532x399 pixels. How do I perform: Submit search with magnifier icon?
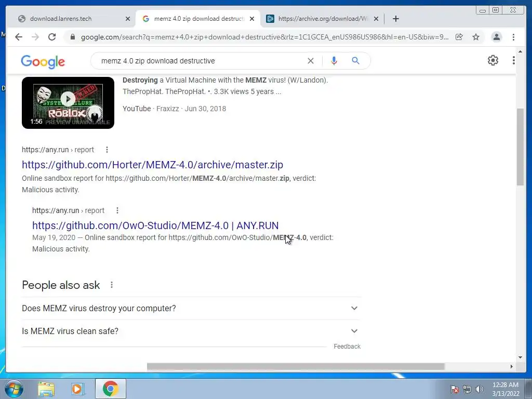click(355, 61)
